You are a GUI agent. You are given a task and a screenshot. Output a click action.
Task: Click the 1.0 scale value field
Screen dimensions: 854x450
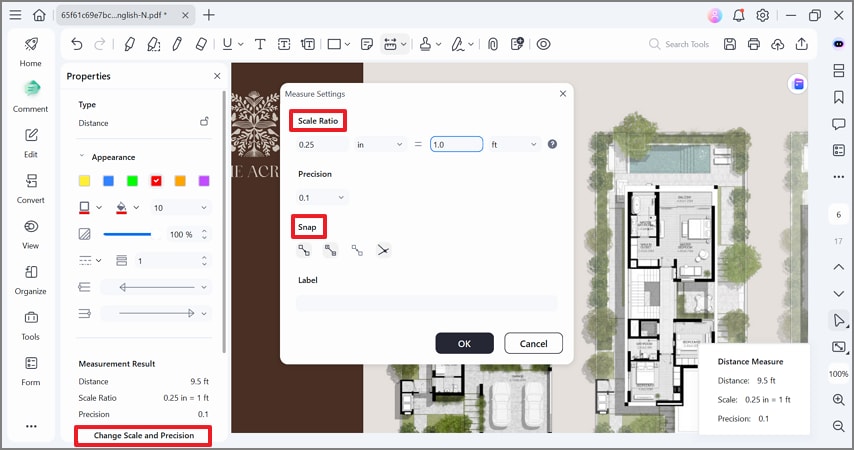pos(456,144)
